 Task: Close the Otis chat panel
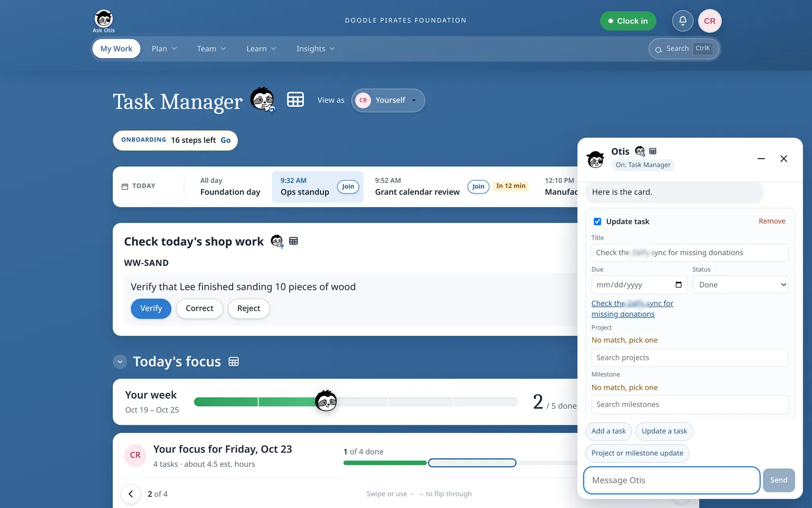(784, 158)
